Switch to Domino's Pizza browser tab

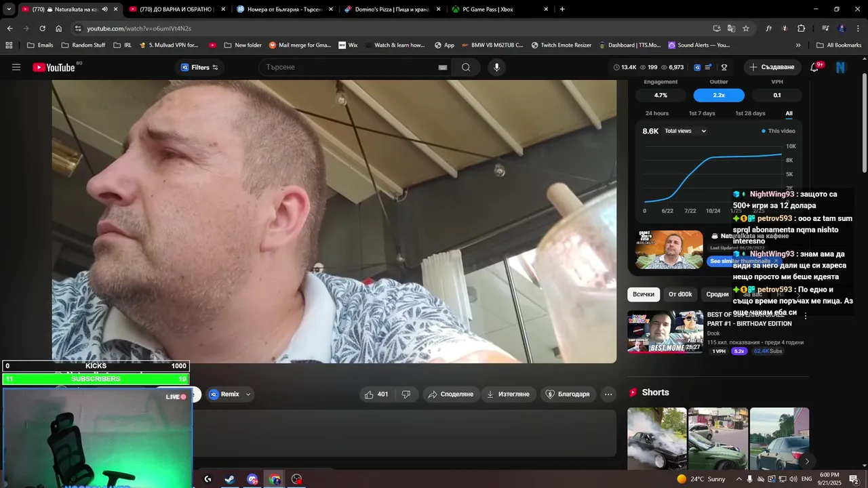click(393, 9)
